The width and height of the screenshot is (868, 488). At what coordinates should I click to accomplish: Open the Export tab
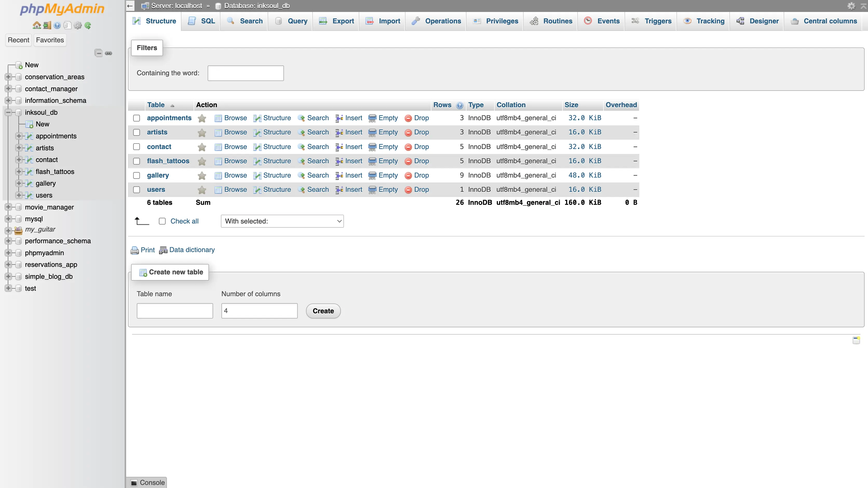[x=336, y=21]
